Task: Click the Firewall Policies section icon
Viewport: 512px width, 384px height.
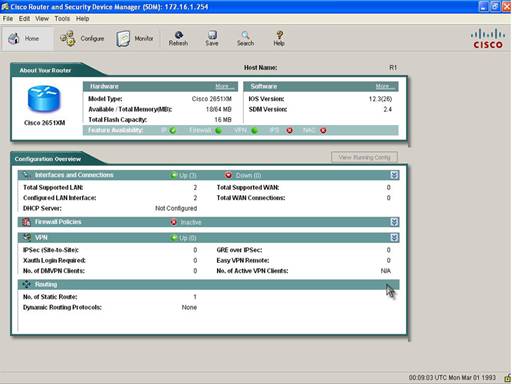Action: click(x=26, y=222)
